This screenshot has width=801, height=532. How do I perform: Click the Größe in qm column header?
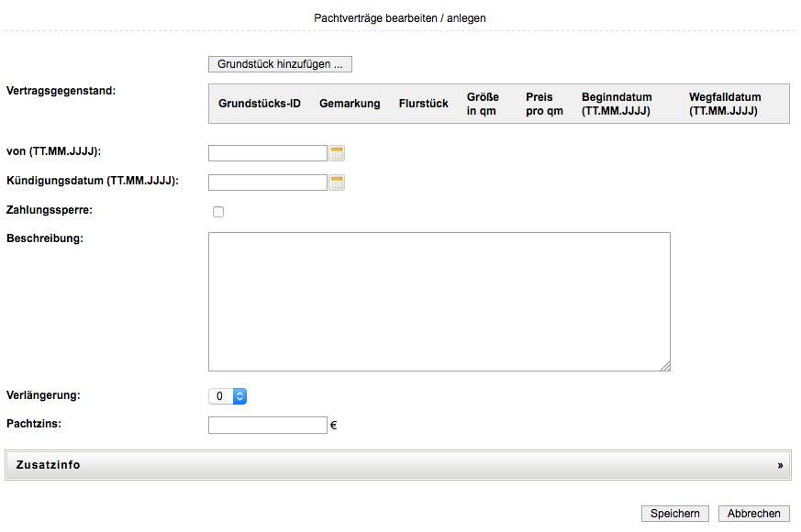[483, 104]
